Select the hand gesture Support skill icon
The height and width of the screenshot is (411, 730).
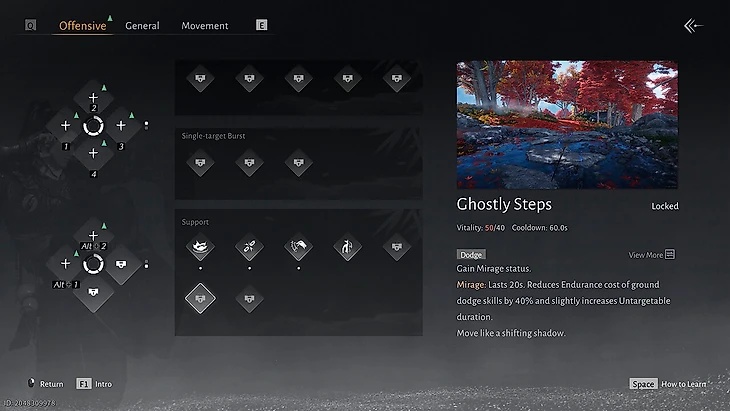click(298, 247)
